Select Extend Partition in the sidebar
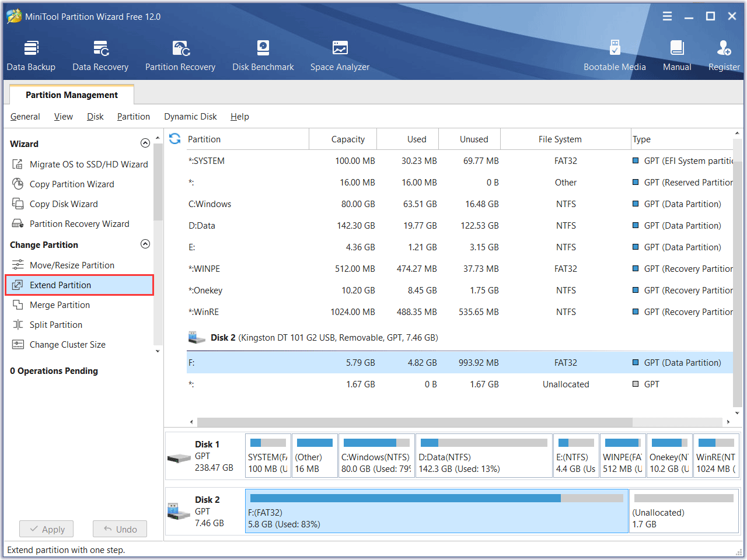 [x=79, y=285]
